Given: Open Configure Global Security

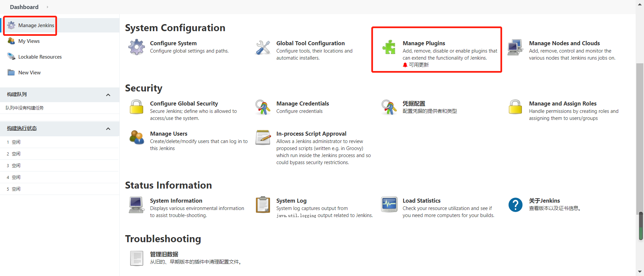Looking at the screenshot, I should point(184,103).
